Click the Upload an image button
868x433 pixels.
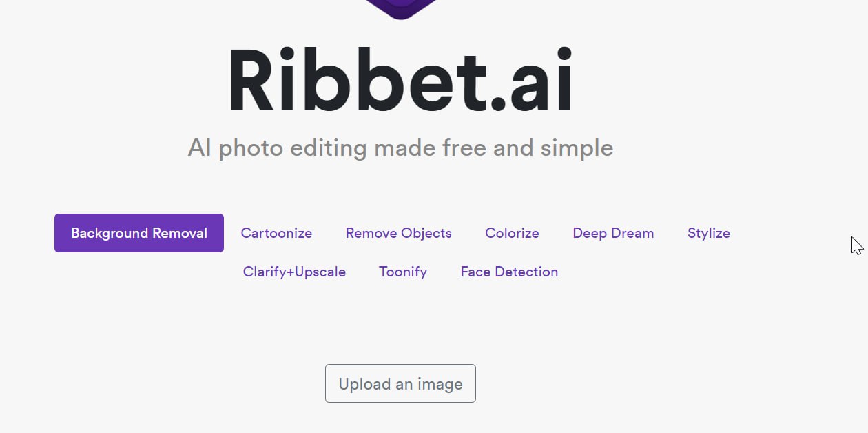(400, 383)
